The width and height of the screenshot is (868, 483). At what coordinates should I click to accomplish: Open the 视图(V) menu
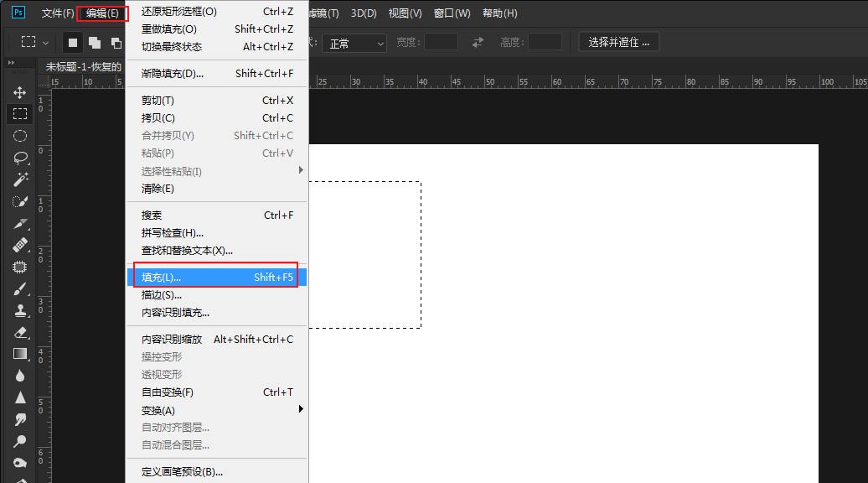coord(405,13)
